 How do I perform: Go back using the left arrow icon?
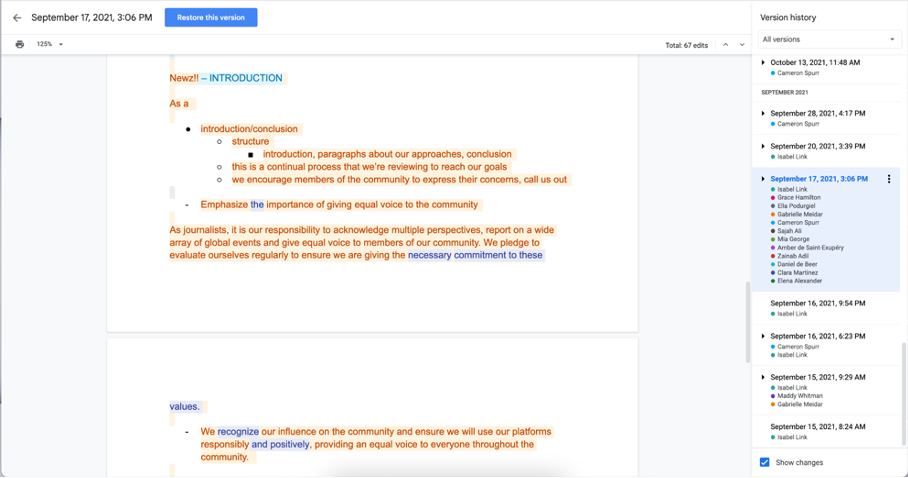(x=17, y=17)
